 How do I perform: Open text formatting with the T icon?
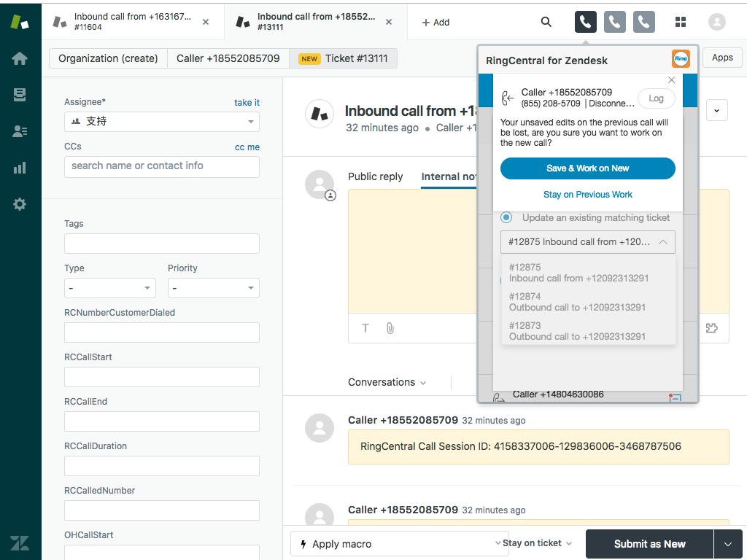365,328
